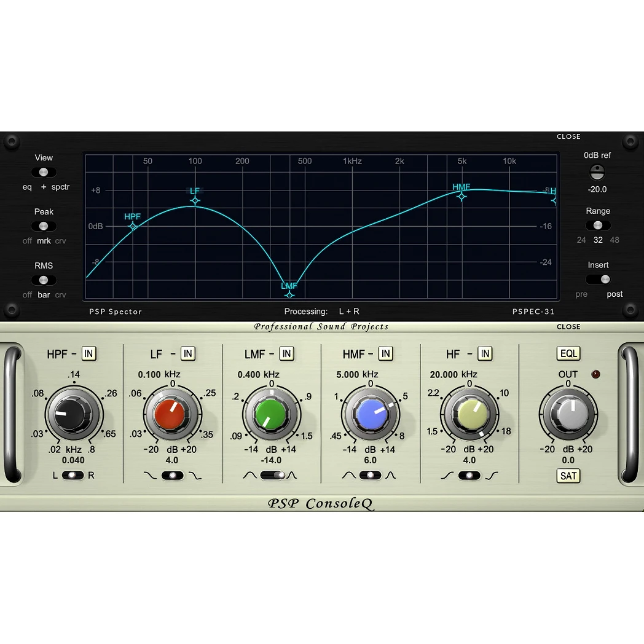
Task: Click the HMF node marker in the analyzer
Action: 461,197
